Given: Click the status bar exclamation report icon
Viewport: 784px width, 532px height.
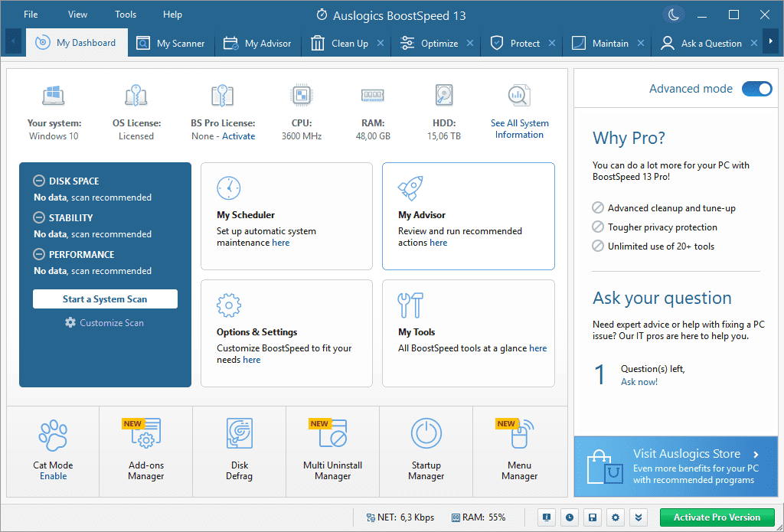Looking at the screenshot, I should [547, 517].
